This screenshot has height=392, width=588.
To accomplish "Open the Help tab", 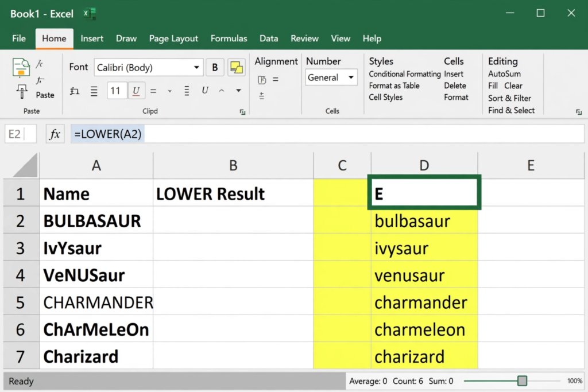I will coord(372,38).
